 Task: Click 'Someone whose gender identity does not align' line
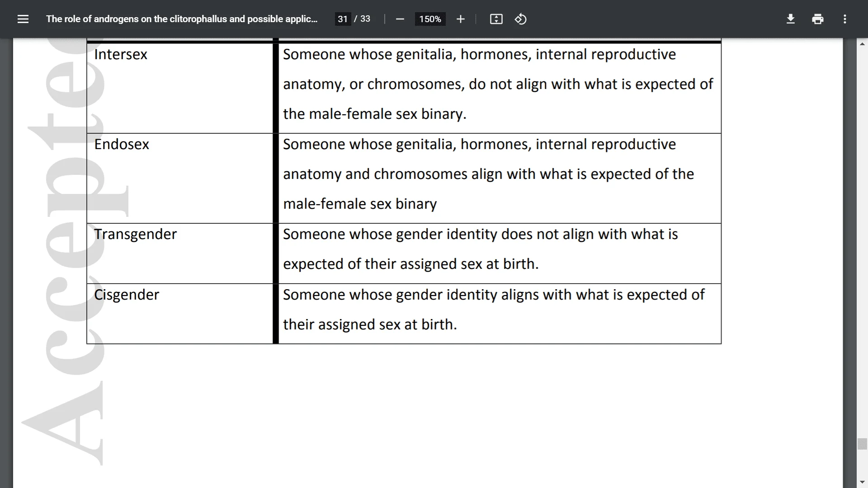pos(480,234)
